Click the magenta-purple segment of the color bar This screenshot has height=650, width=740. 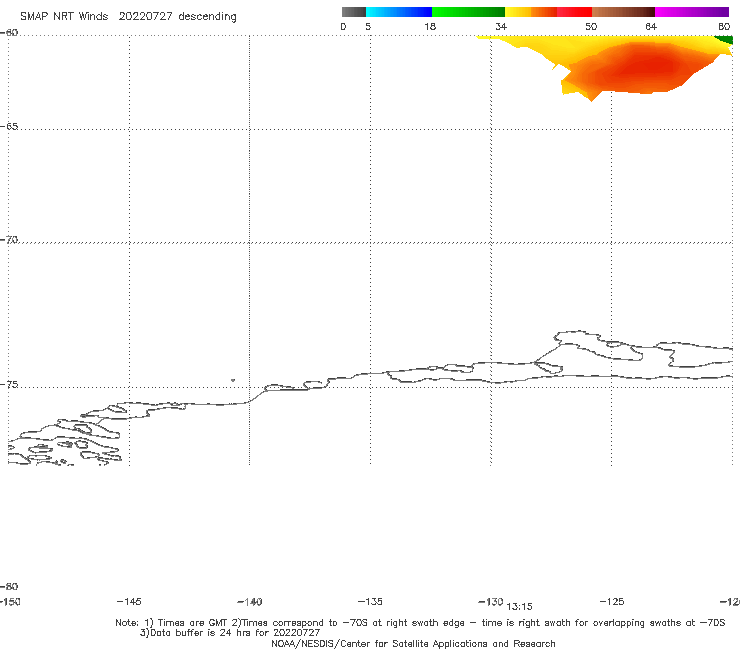692,12
